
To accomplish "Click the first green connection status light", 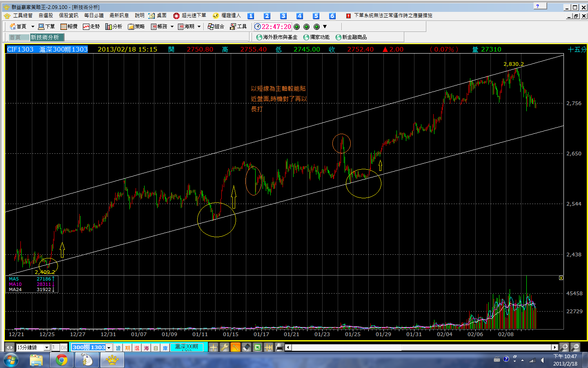I will 297,27.
